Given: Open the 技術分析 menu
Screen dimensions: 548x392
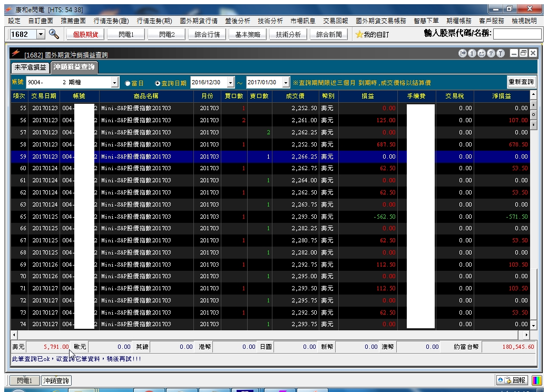Looking at the screenshot, I should coord(270,21).
